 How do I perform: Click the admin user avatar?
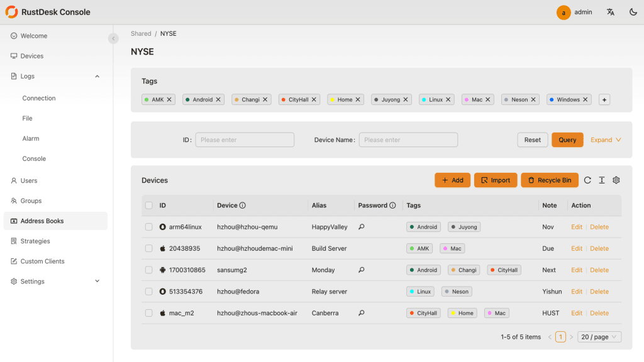click(563, 13)
